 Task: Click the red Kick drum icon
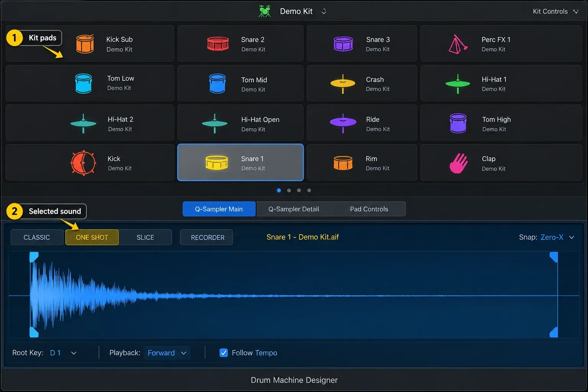point(83,163)
